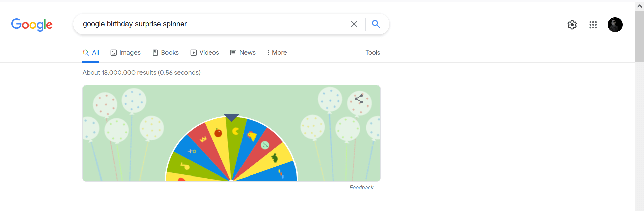Open the Tools options

pyautogui.click(x=373, y=53)
